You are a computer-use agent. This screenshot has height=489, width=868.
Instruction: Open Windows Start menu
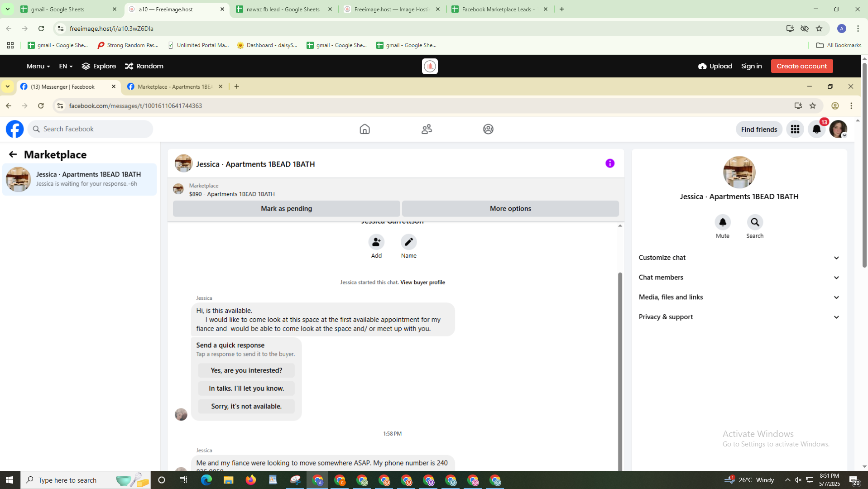pos(10,480)
